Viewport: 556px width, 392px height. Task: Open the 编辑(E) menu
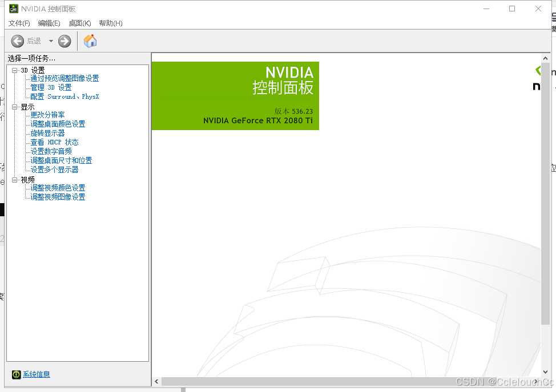coord(49,23)
